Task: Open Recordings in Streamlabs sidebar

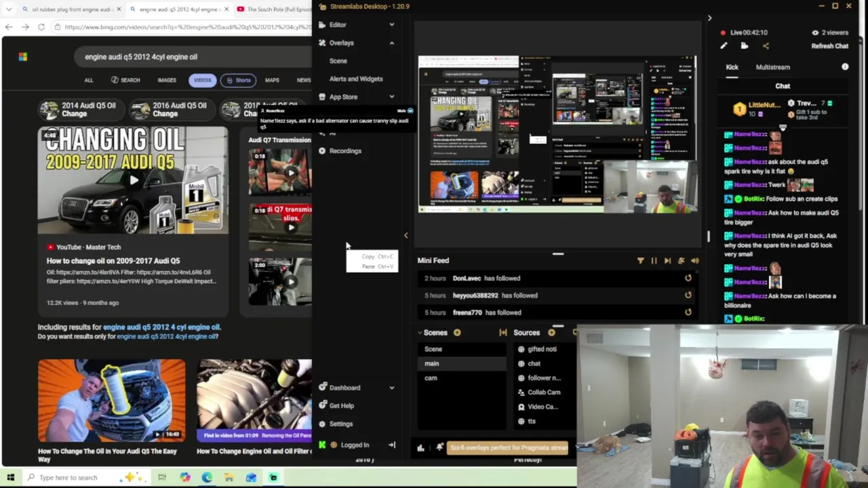Action: click(344, 150)
